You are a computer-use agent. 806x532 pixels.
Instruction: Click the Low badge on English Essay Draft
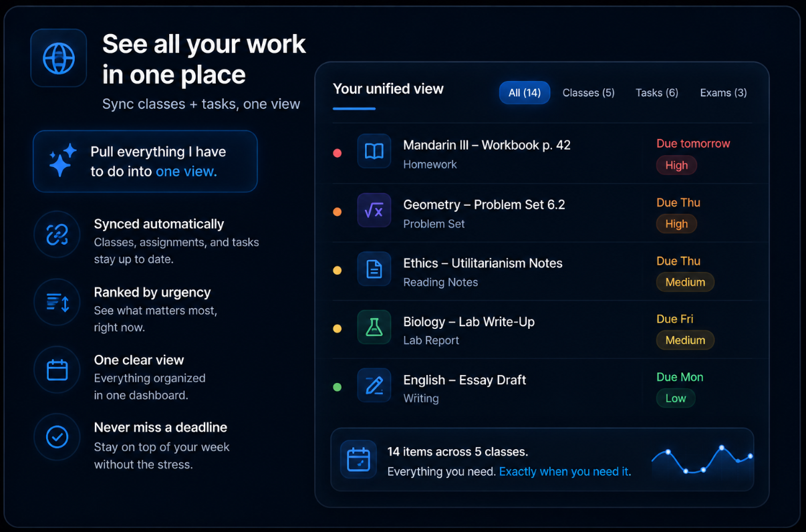click(x=676, y=398)
